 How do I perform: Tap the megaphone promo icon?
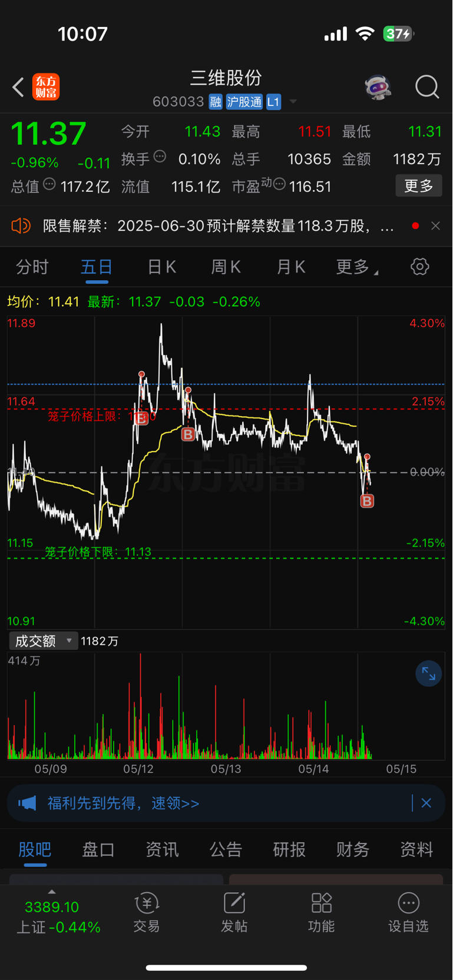(27, 803)
